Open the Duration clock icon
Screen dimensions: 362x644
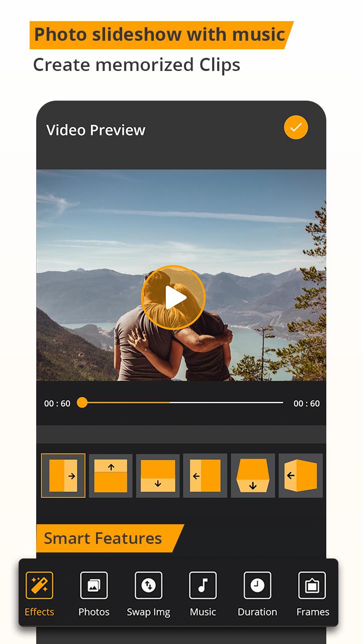257,586
